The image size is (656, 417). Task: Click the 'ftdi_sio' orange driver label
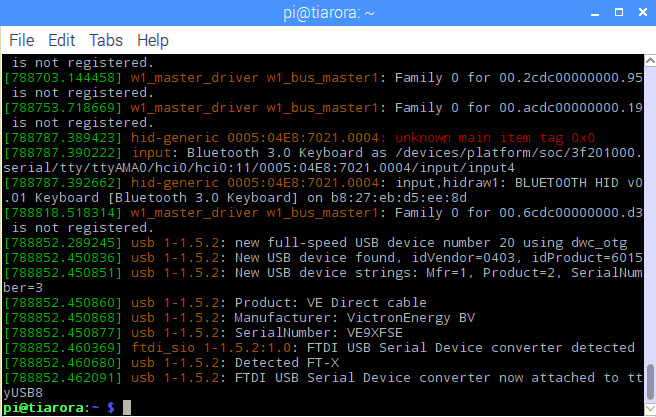[x=163, y=348]
